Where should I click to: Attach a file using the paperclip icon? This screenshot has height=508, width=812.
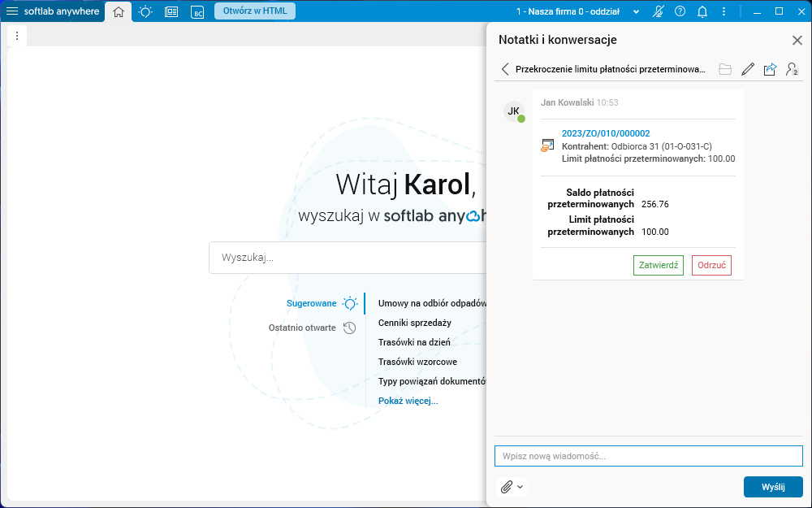[x=505, y=486]
